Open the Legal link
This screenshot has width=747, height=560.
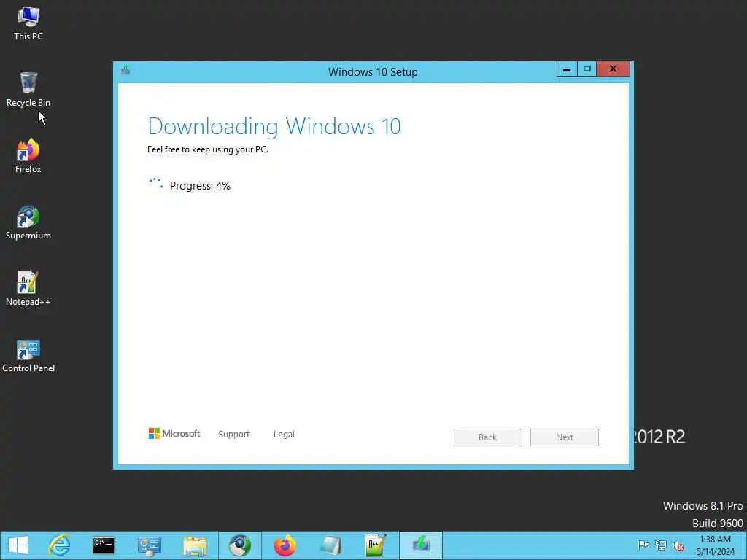pos(284,435)
